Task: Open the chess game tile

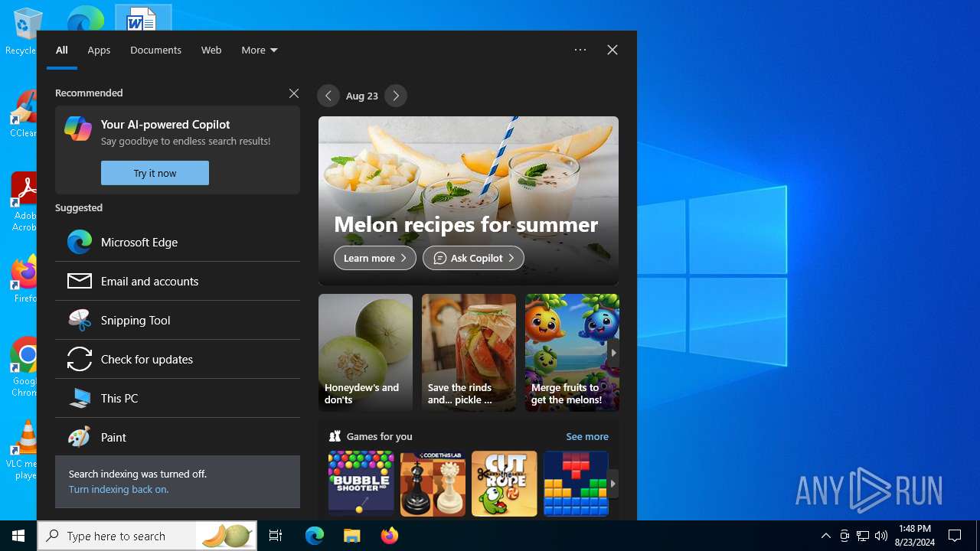Action: point(433,484)
